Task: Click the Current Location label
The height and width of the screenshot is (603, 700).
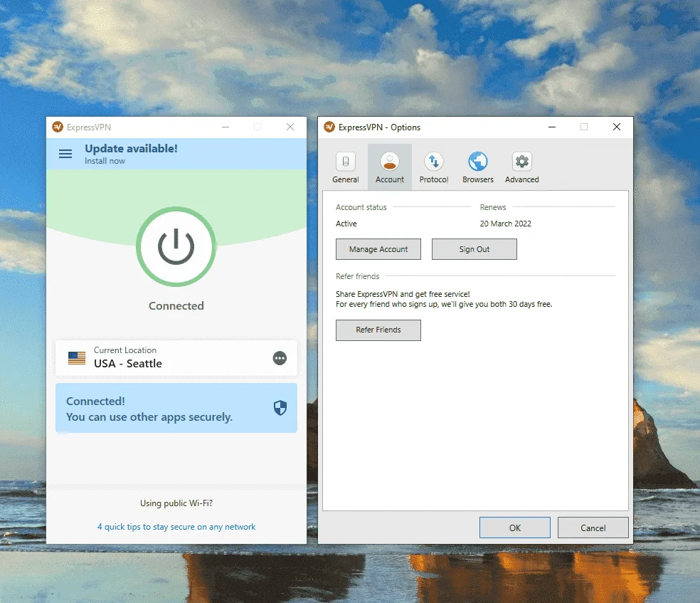Action: pyautogui.click(x=125, y=350)
